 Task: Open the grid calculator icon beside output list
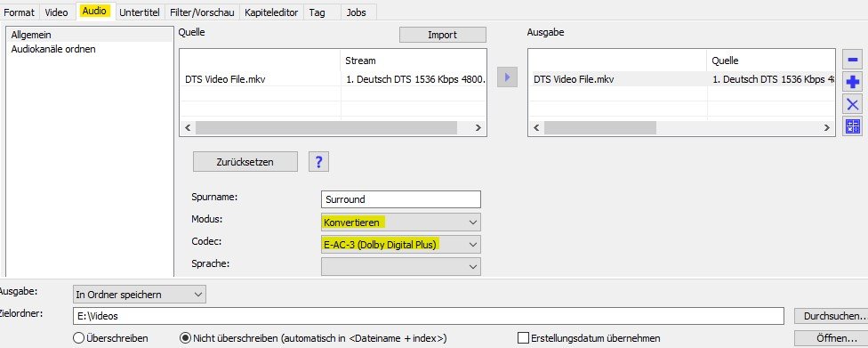(x=853, y=126)
